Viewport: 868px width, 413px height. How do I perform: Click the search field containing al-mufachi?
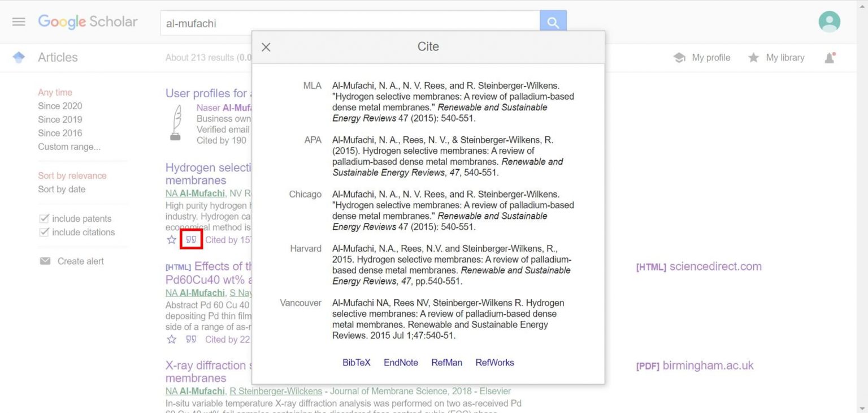click(x=349, y=23)
